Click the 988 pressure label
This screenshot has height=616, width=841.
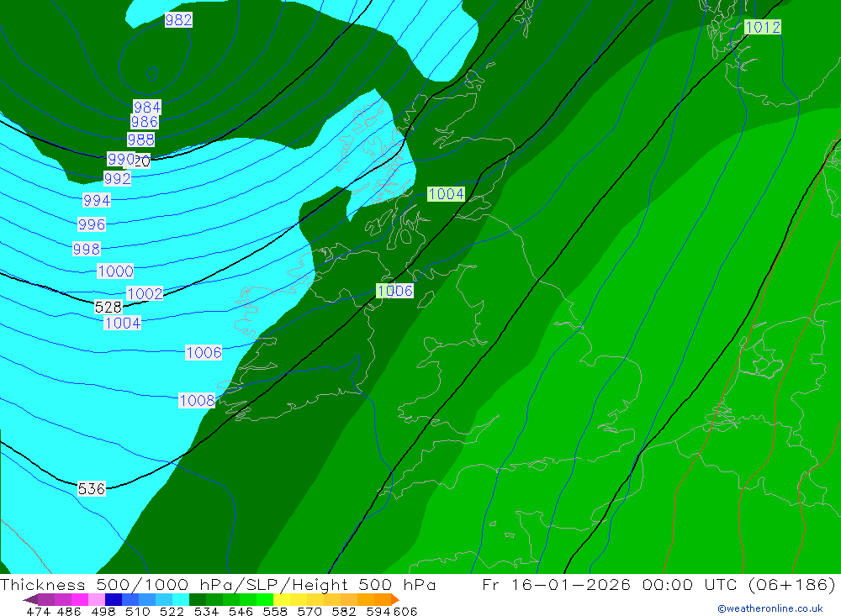point(141,140)
